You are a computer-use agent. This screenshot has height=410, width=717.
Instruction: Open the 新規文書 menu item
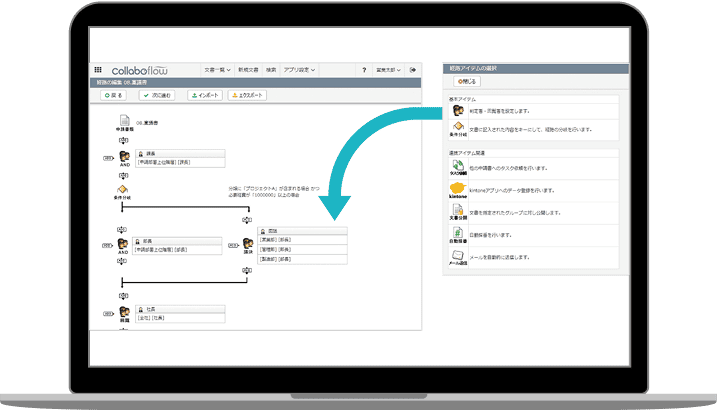click(249, 70)
